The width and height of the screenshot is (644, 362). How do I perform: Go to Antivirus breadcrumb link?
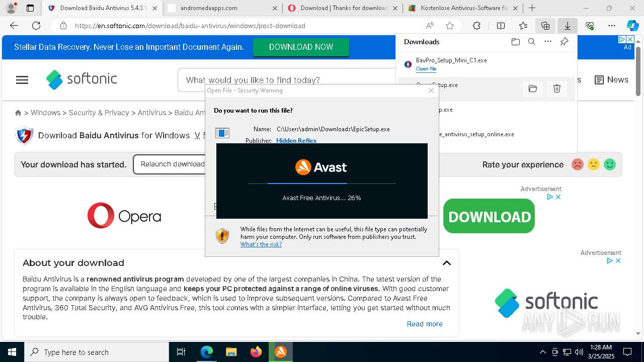click(151, 113)
